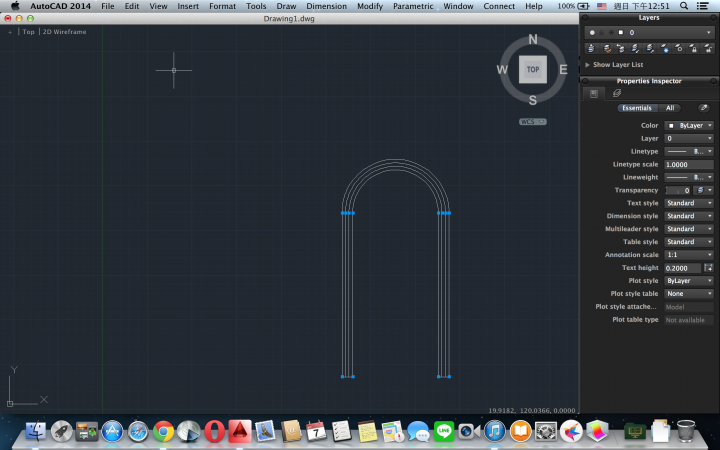Open the current layer dropdown arrow
The height and width of the screenshot is (450, 720).
click(x=709, y=33)
